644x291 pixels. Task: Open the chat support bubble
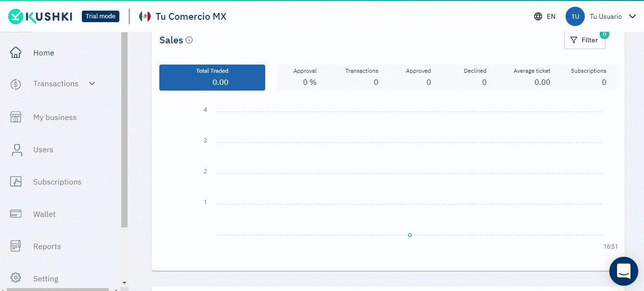point(624,271)
